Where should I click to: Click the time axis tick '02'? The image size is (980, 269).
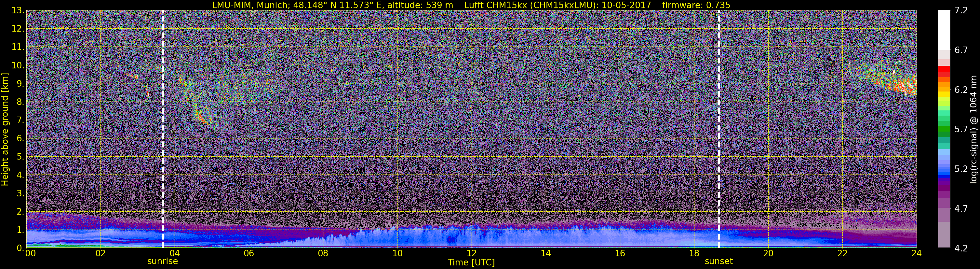tap(101, 254)
